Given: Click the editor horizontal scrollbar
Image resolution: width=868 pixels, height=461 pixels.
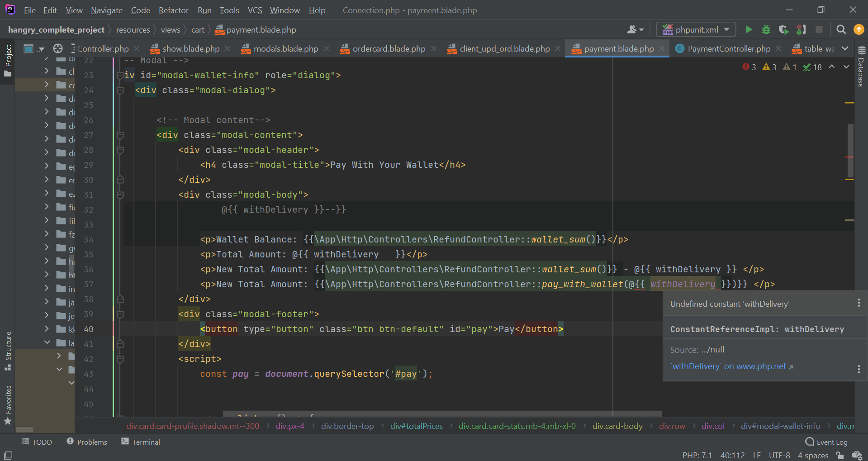Looking at the screenshot, I should click(442, 413).
